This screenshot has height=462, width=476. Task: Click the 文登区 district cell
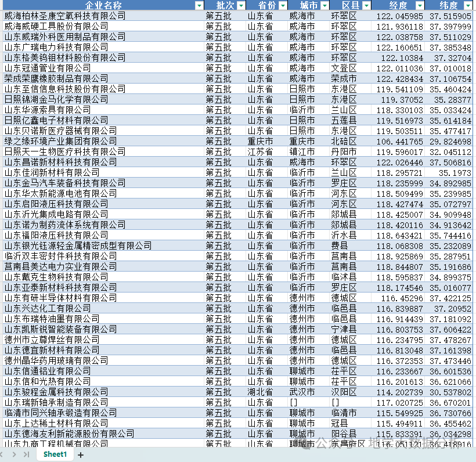(350, 68)
